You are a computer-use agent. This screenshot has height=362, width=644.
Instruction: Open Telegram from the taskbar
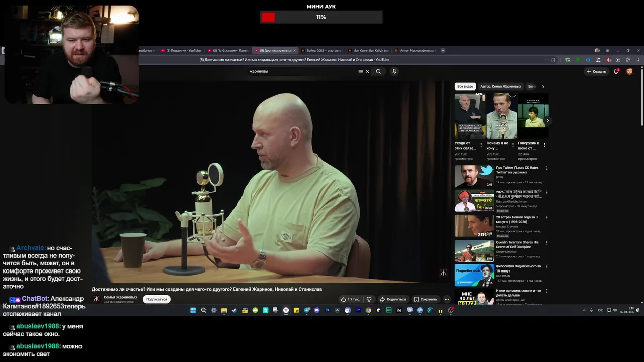[307, 310]
